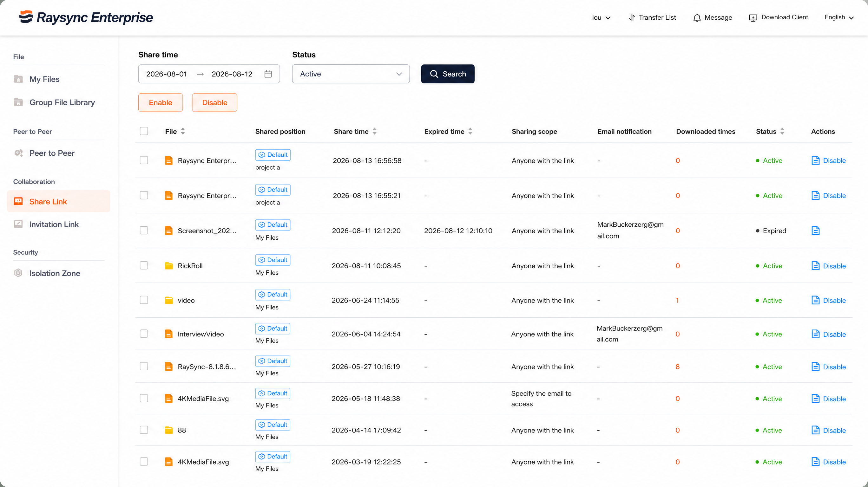Image resolution: width=868 pixels, height=487 pixels.
Task: Click Invitation Link sidebar icon
Action: tap(18, 224)
